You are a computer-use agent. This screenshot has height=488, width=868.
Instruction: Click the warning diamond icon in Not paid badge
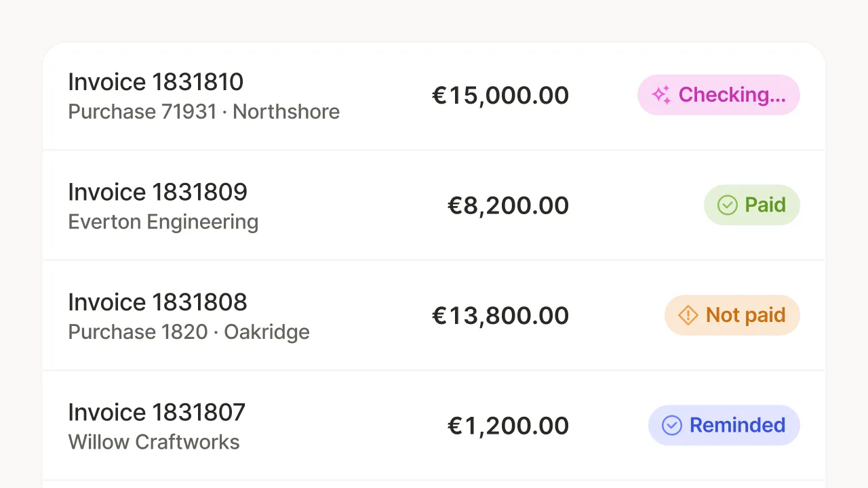tap(688, 315)
